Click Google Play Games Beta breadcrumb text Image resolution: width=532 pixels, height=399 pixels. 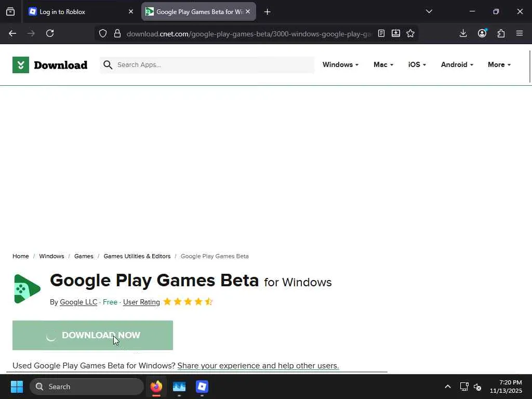(215, 256)
